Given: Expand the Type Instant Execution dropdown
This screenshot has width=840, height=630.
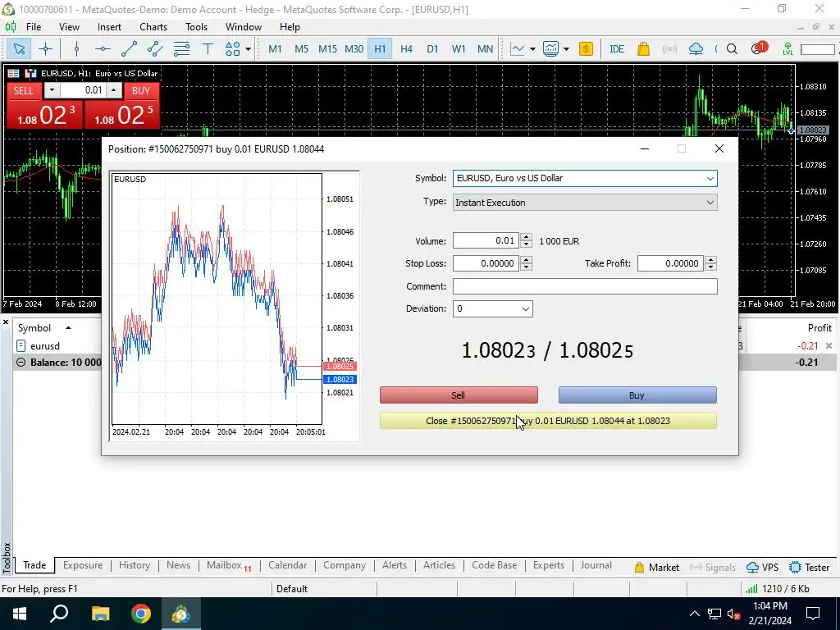Looking at the screenshot, I should (710, 203).
